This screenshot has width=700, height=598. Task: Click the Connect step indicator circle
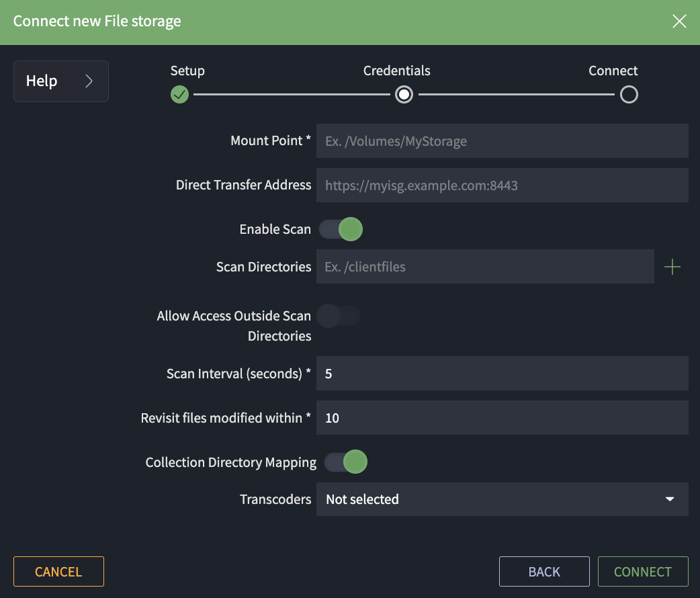pos(629,95)
